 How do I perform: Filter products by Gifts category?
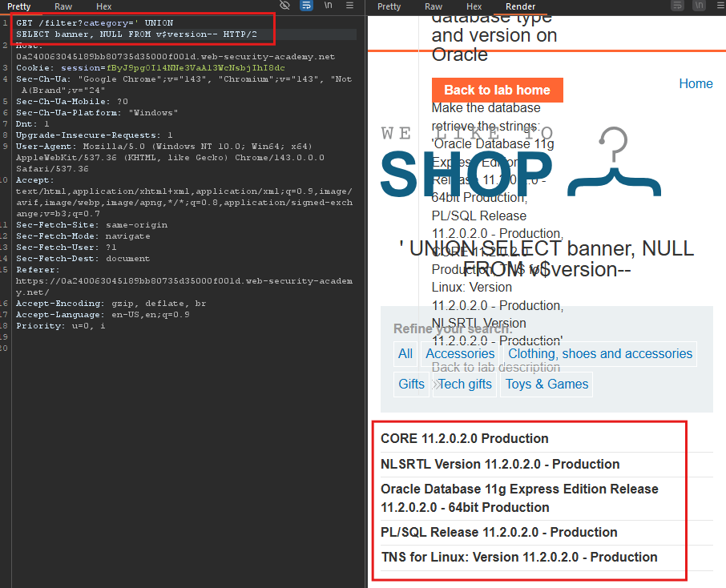coord(411,385)
